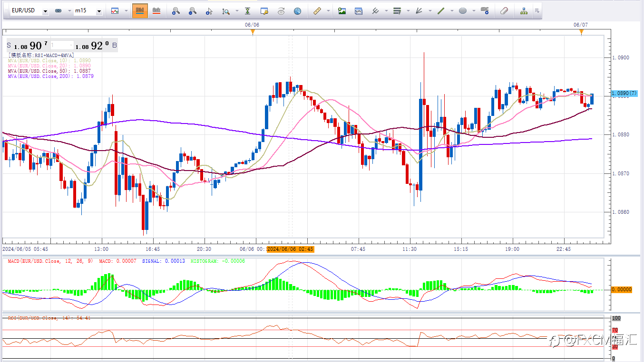Click the add picture icon in toolbar

coord(342,10)
